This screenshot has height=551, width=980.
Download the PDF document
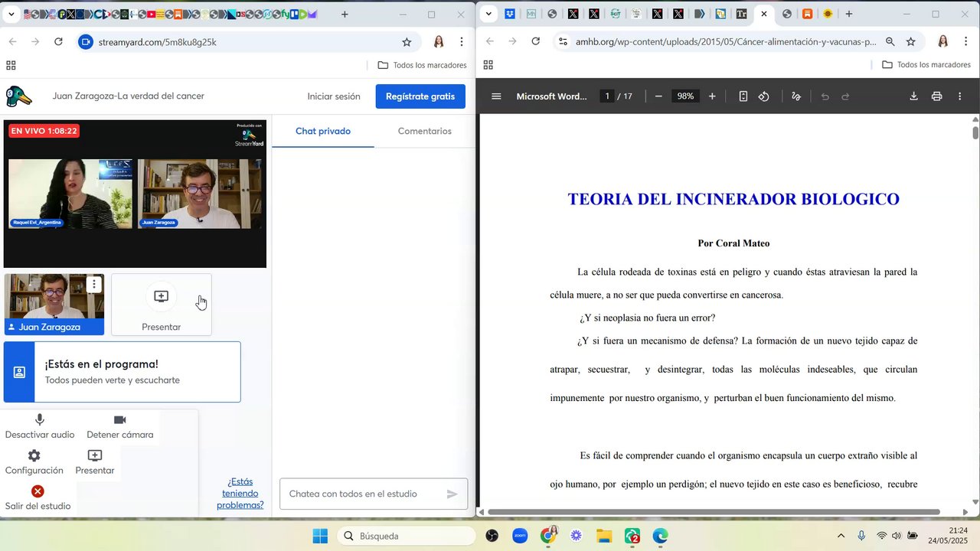coord(913,96)
